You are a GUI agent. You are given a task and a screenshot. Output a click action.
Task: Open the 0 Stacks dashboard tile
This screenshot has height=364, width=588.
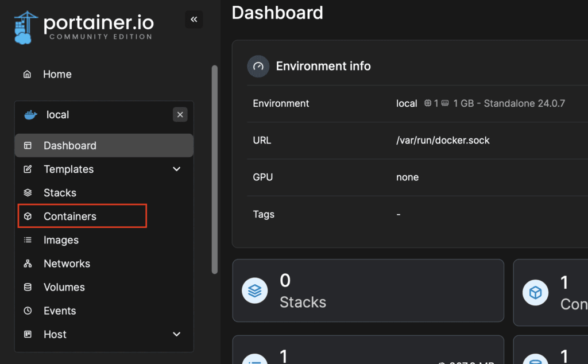(367, 291)
